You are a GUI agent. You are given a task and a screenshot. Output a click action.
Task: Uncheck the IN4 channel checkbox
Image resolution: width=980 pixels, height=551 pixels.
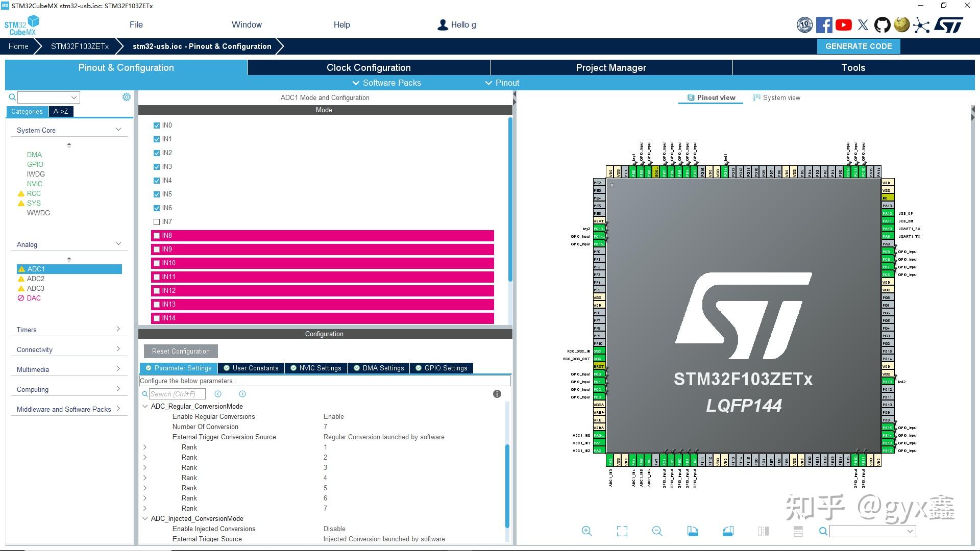[157, 181]
